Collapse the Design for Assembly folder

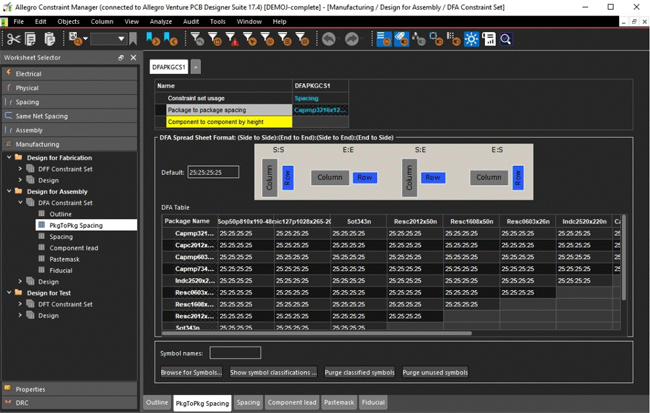click(x=9, y=192)
